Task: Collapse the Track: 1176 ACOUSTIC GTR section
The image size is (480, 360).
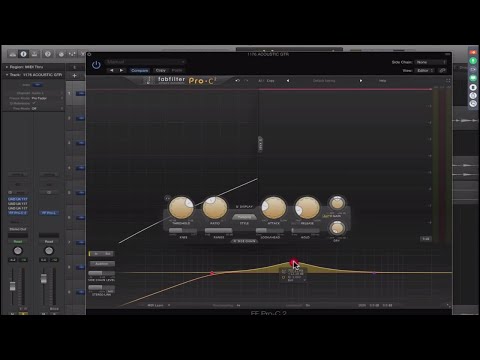Action: coord(7,75)
